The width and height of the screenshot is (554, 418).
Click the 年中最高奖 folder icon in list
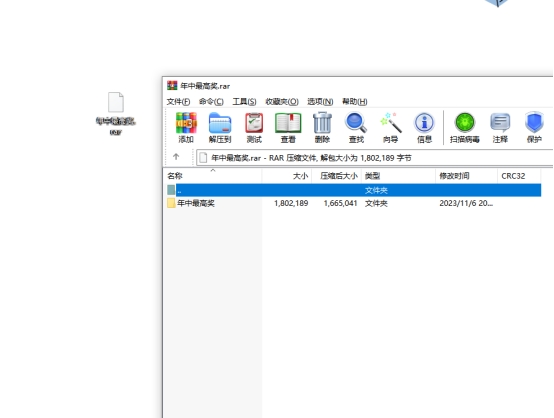(x=171, y=203)
